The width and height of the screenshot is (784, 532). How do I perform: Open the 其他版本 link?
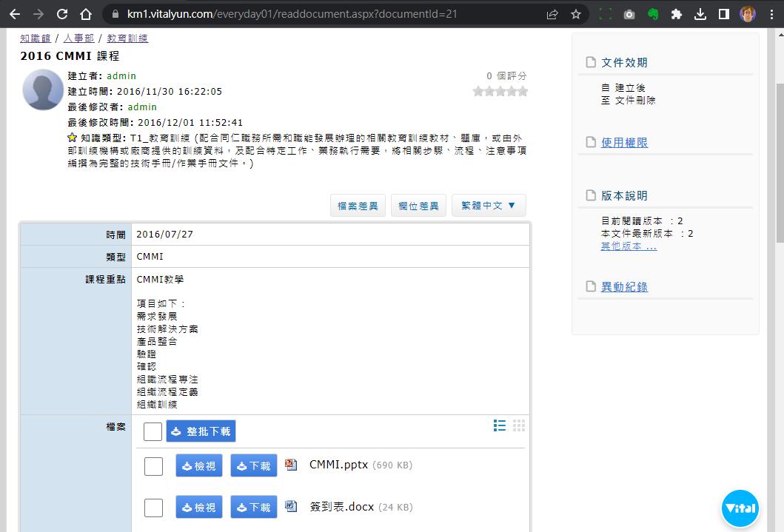click(x=629, y=246)
